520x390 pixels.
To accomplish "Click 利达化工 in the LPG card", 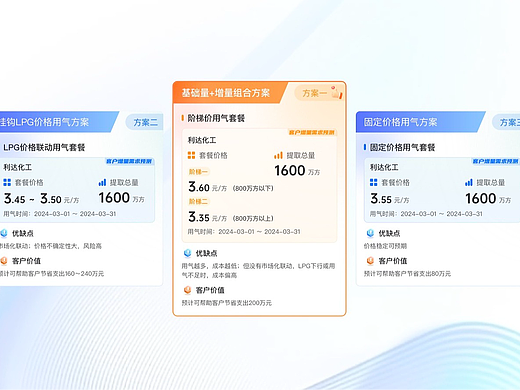I will point(18,167).
